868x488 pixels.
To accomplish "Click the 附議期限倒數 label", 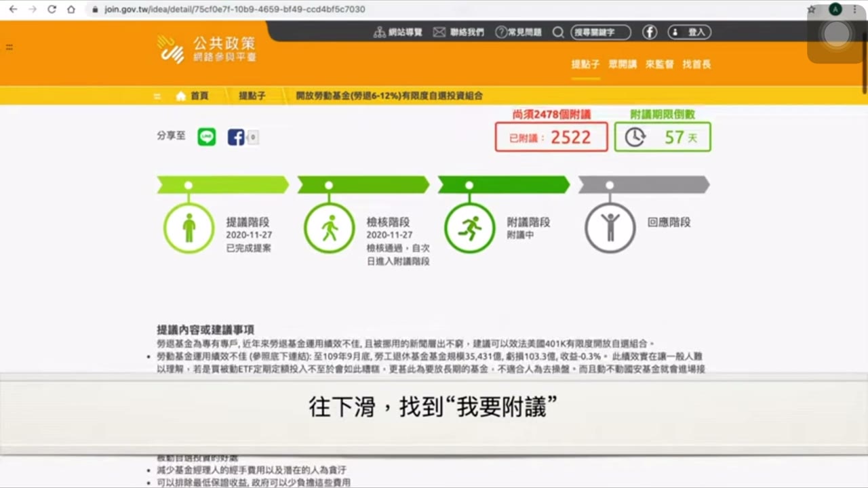I will click(663, 115).
